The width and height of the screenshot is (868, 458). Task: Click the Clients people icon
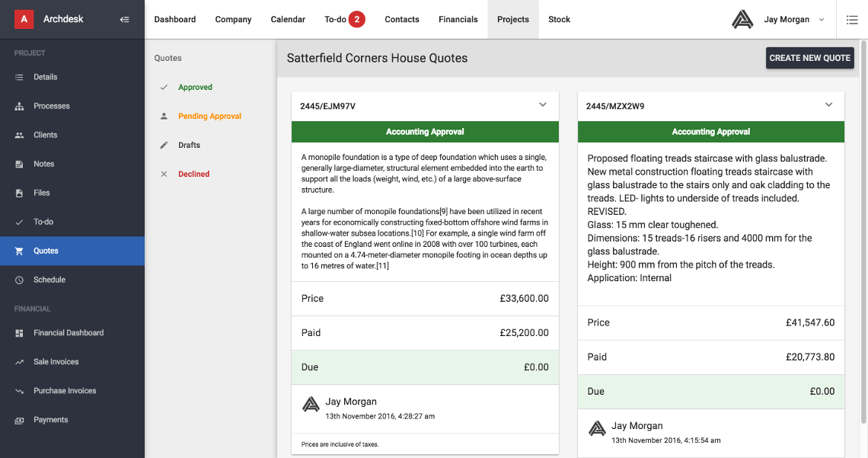pos(19,135)
